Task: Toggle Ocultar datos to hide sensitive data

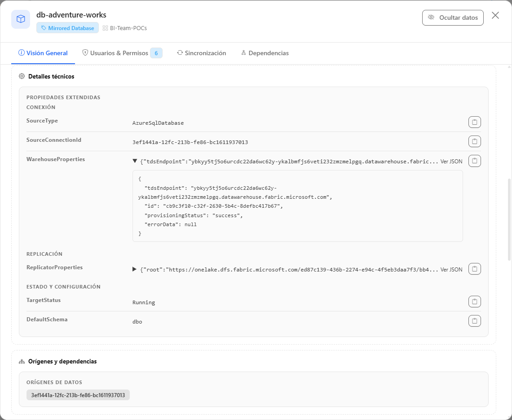Action: pos(453,17)
